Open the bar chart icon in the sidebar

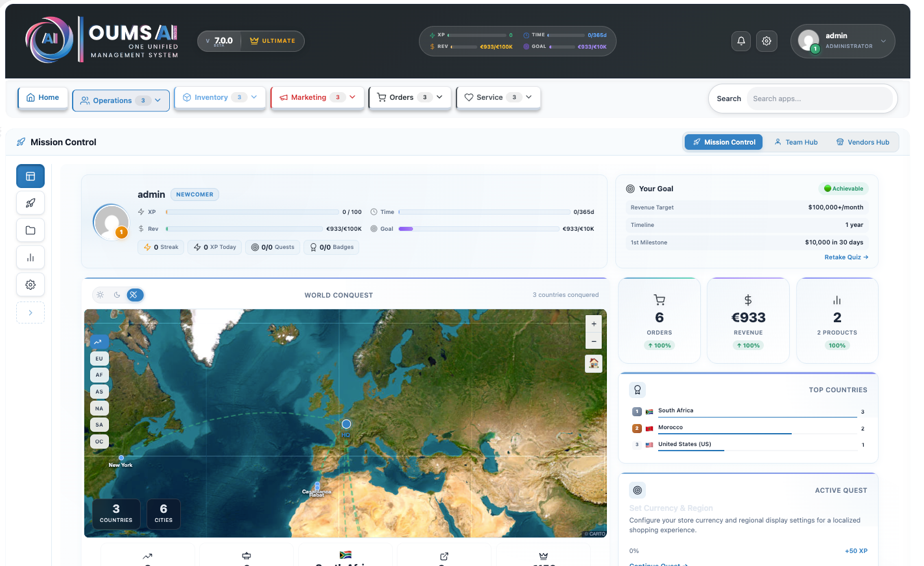coord(30,257)
